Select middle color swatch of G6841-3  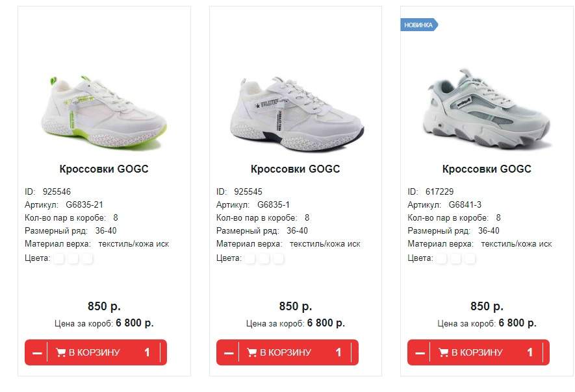coord(456,259)
